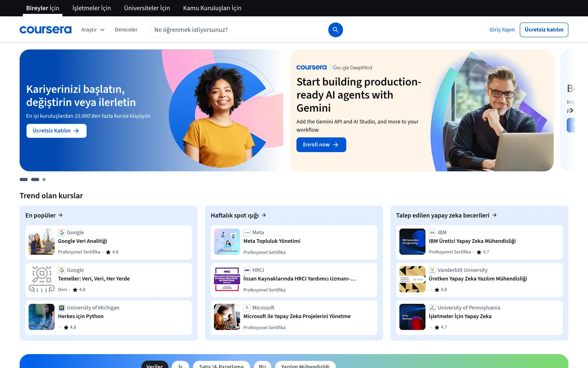Select the Yazılım Mühendisliği category chip
The height and width of the screenshot is (368, 588).
(x=305, y=365)
